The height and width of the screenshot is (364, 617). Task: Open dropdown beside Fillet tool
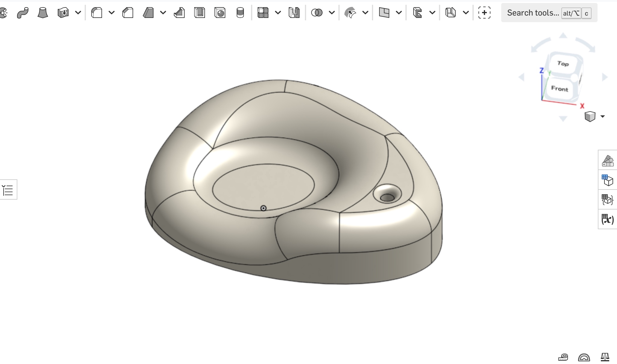(x=112, y=13)
